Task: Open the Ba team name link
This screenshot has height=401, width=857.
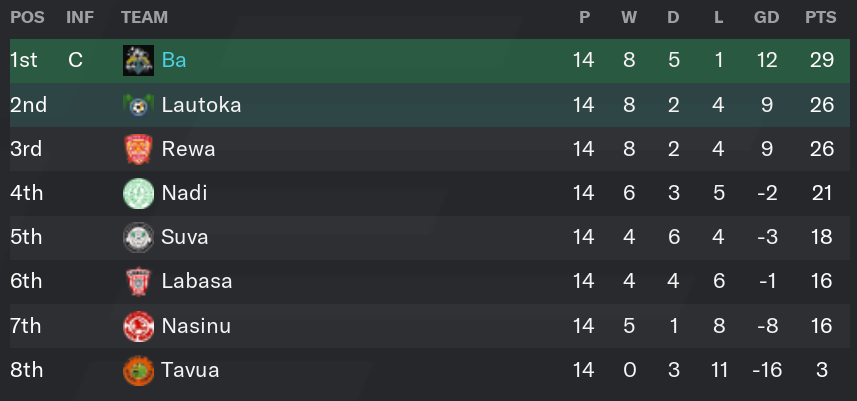Action: (x=174, y=60)
